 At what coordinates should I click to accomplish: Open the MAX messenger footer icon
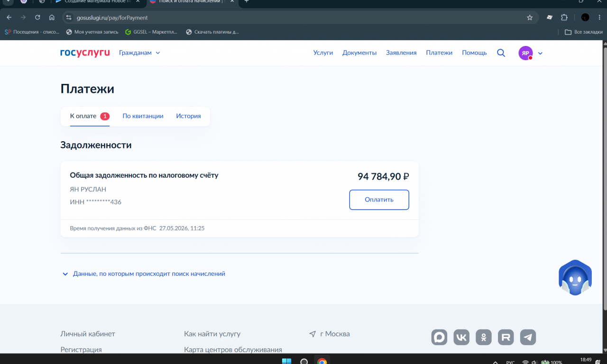click(439, 337)
